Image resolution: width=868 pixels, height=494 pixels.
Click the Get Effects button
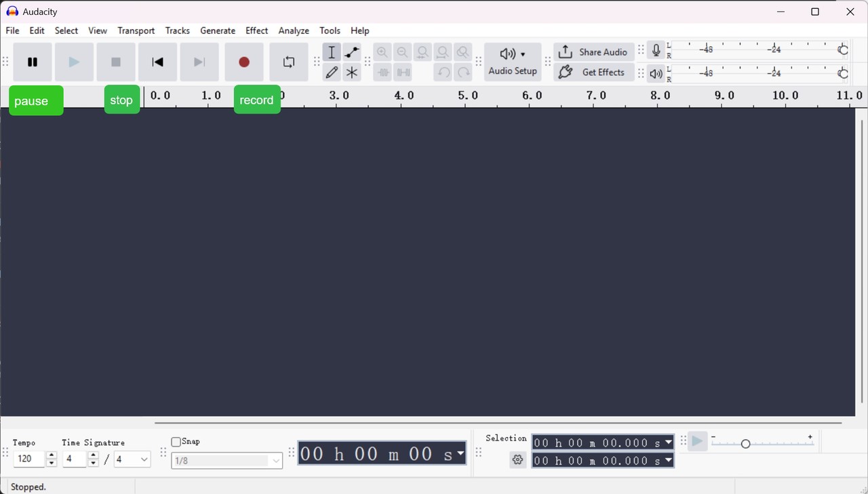pos(594,72)
